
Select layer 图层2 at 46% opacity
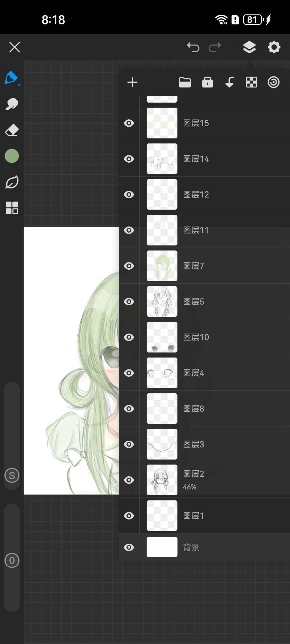[215, 480]
